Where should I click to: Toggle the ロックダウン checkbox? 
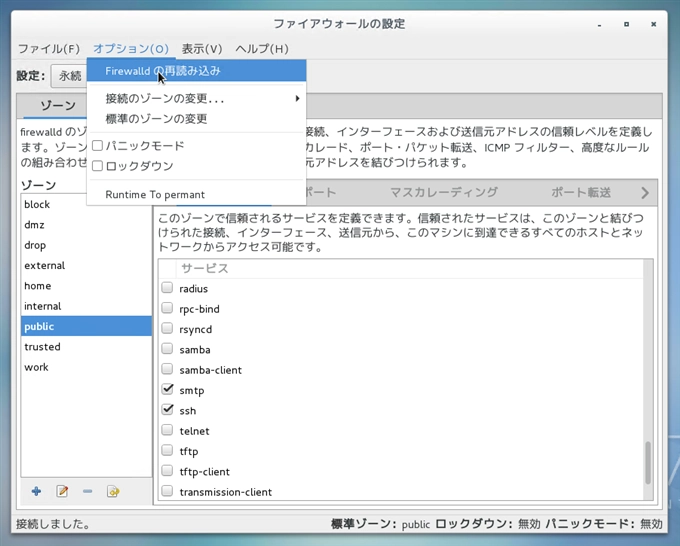coord(98,166)
